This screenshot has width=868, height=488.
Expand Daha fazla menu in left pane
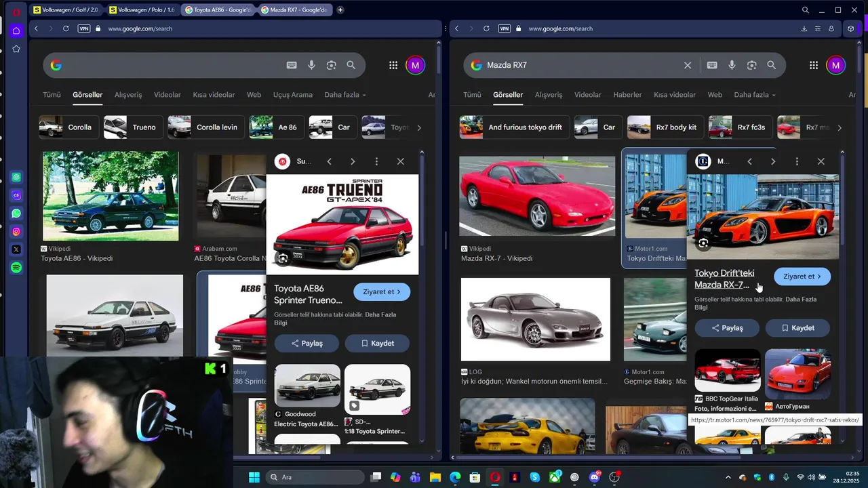345,95
